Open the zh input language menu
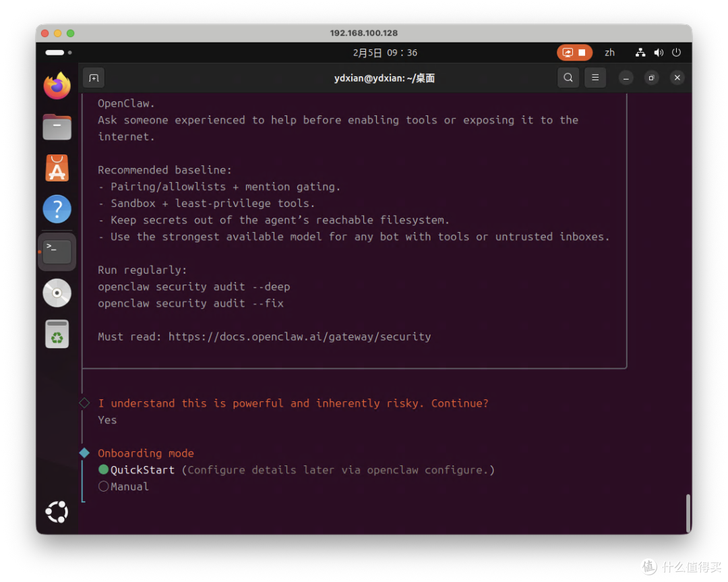728x582 pixels. 609,53
